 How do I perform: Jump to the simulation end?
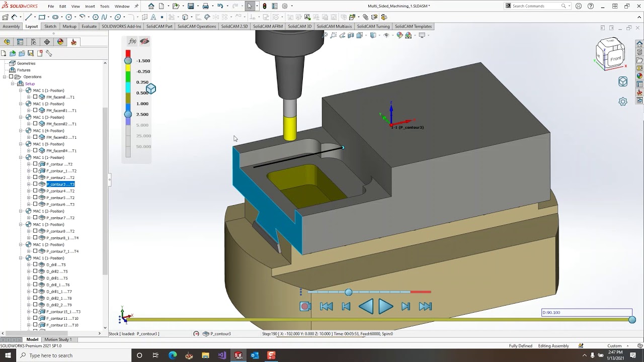(425, 306)
